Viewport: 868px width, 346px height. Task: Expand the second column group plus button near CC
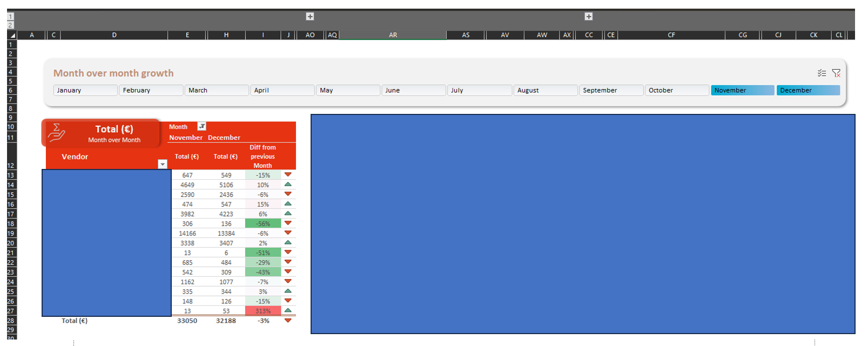tap(589, 17)
